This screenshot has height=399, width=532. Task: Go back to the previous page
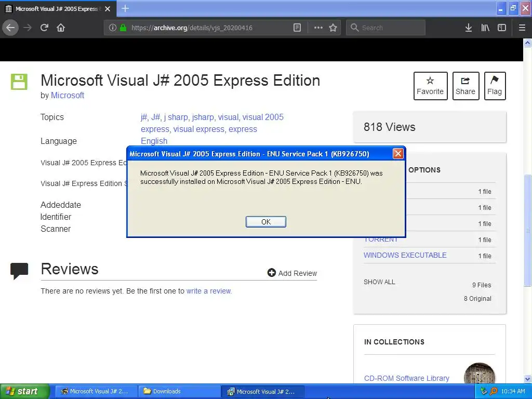coord(10,28)
